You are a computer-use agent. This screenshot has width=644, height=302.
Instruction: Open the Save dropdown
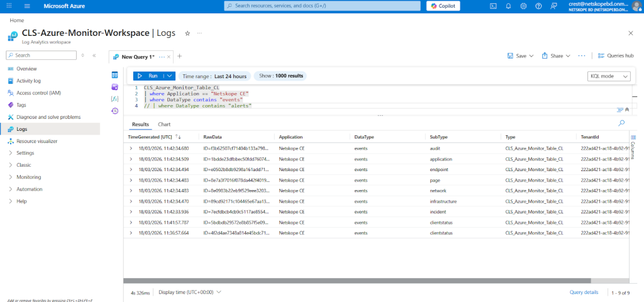click(521, 56)
